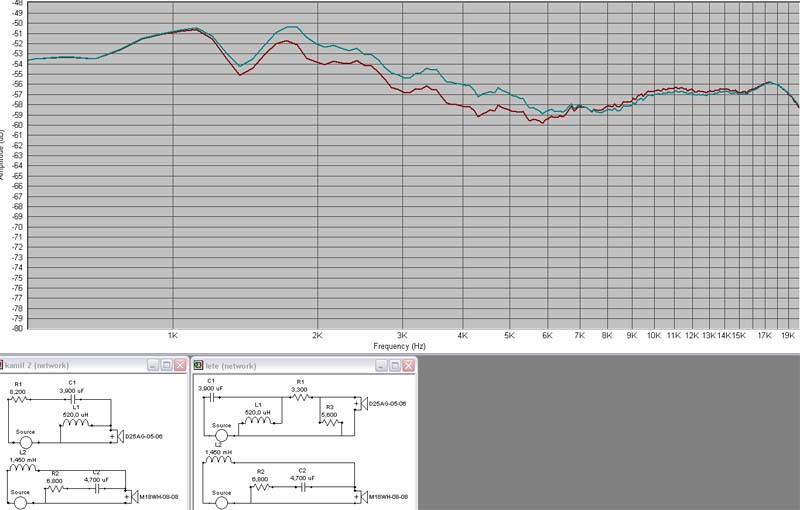
Task: Select inductor L2 in lete network
Action: tap(218, 460)
